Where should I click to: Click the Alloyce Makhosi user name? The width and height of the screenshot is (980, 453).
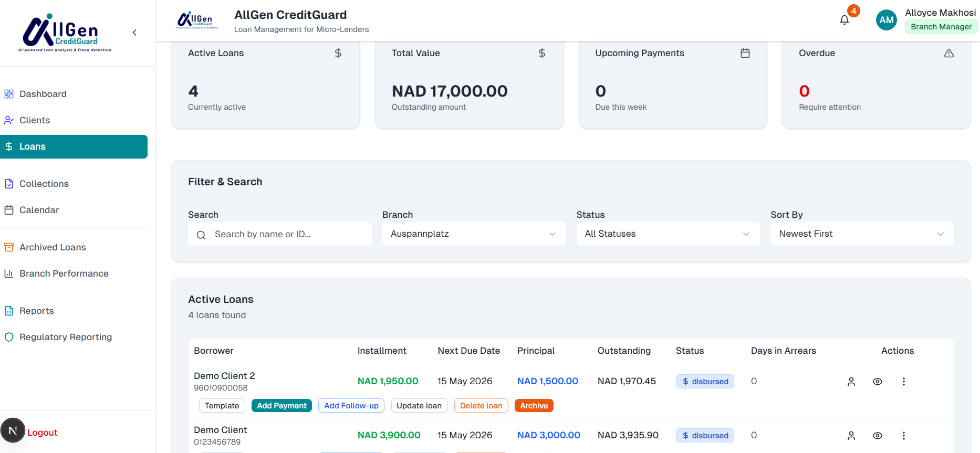[x=941, y=13]
